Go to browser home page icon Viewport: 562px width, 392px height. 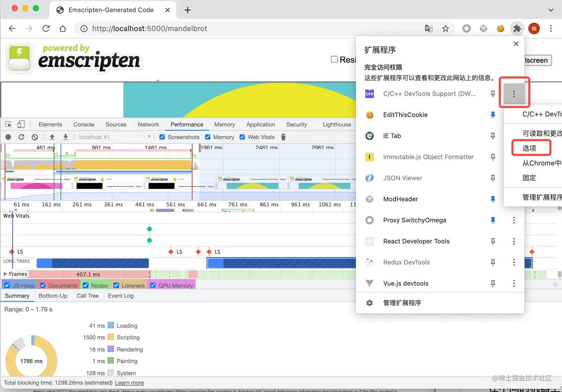(63, 29)
